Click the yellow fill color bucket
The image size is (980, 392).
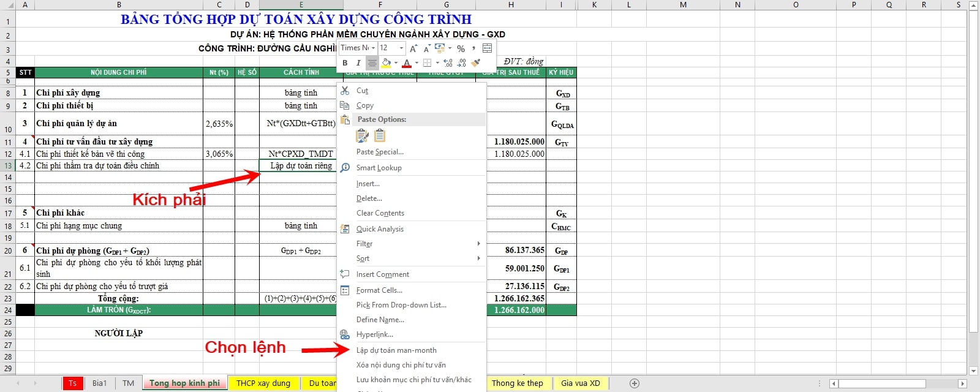pyautogui.click(x=386, y=63)
